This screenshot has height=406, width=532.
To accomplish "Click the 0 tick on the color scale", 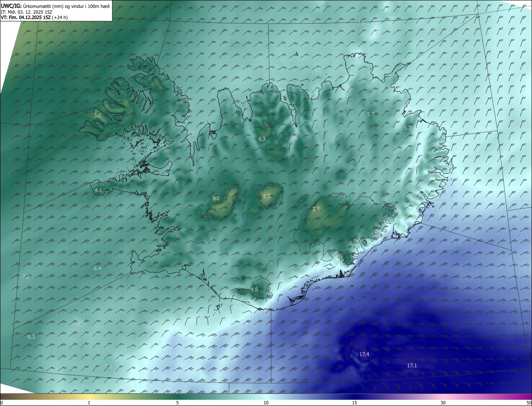I will 2,403.
